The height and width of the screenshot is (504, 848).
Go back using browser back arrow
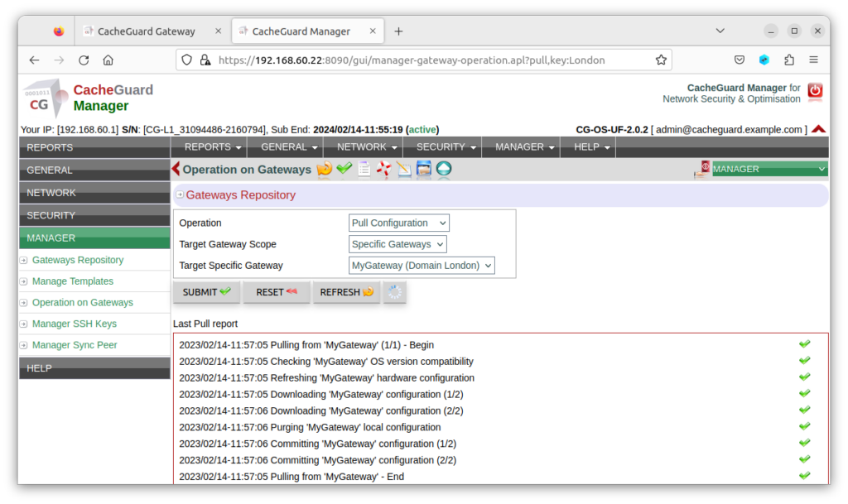tap(34, 60)
